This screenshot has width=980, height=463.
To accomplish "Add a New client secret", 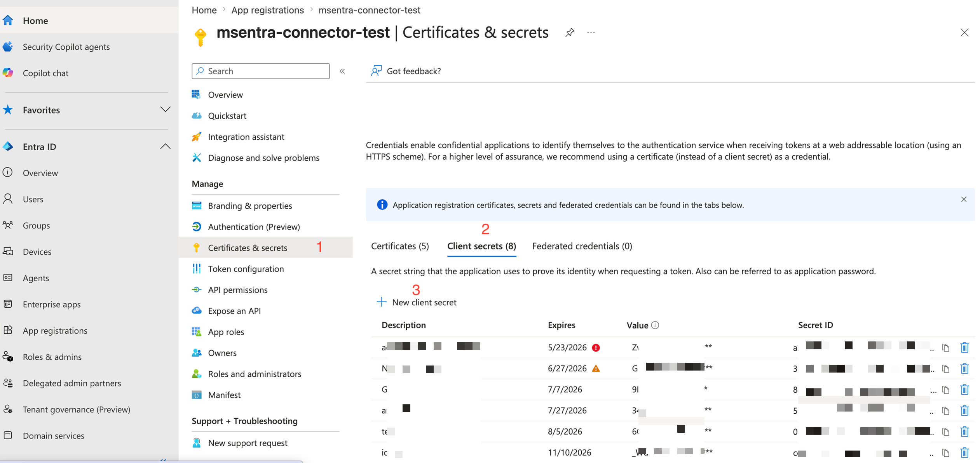I will (417, 302).
